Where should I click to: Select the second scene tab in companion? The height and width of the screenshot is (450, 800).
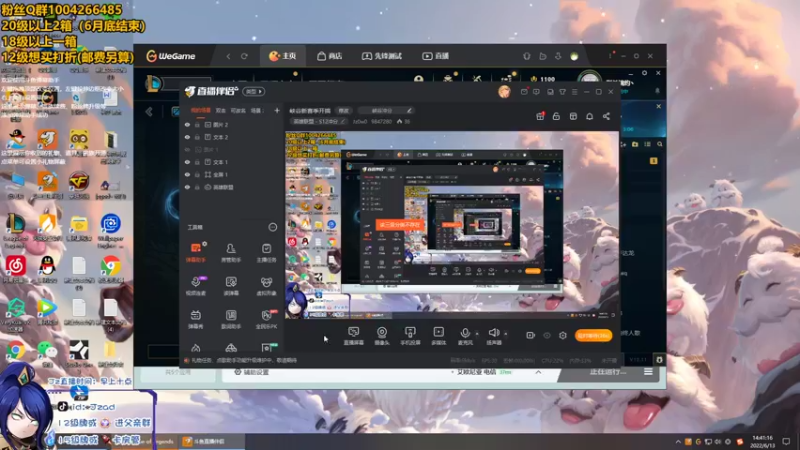click(x=220, y=110)
